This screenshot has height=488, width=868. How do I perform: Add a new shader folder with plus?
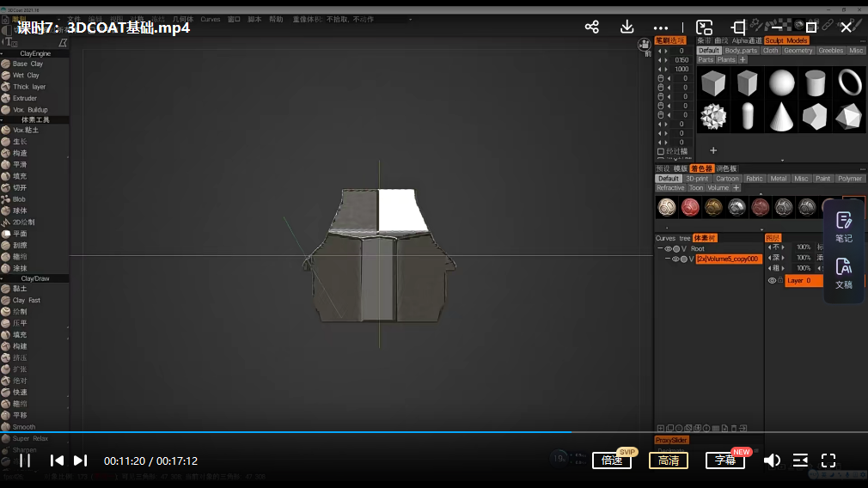tap(737, 188)
